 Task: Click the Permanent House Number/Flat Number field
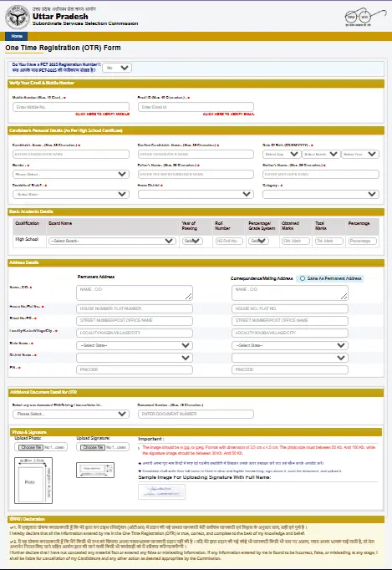click(x=135, y=308)
